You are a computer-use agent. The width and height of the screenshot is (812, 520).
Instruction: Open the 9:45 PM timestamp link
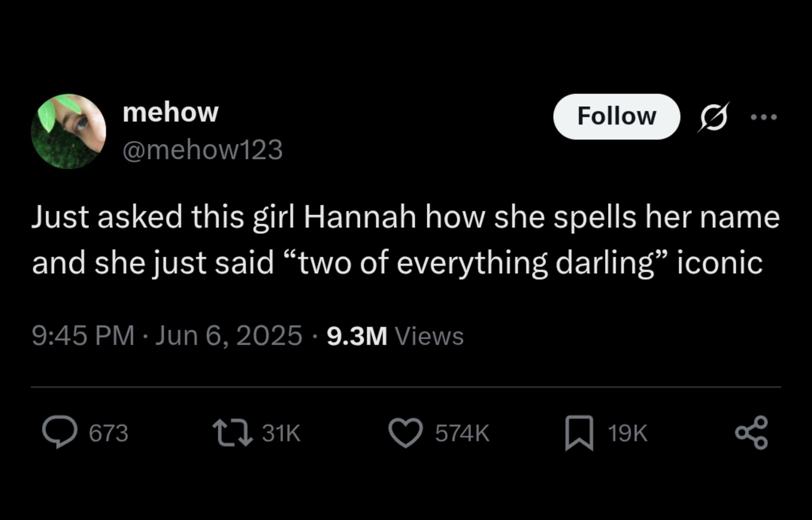click(x=83, y=336)
